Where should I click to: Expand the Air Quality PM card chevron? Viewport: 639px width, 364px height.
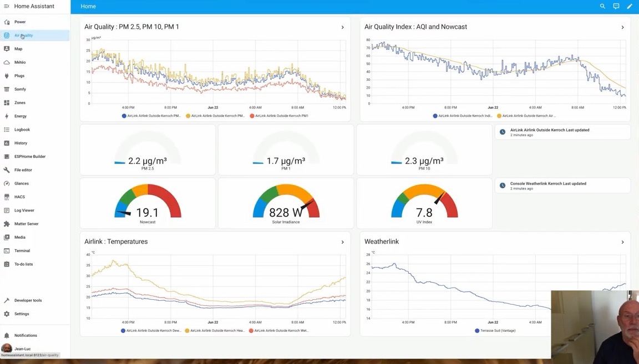click(342, 27)
